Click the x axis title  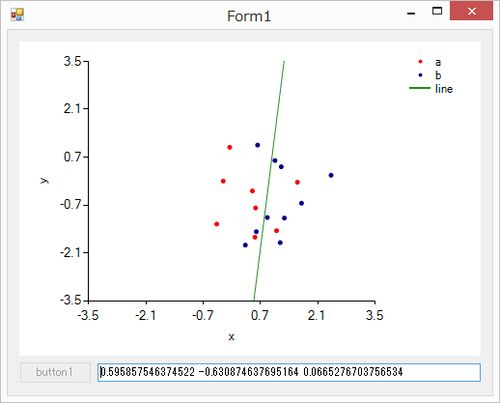(x=231, y=337)
